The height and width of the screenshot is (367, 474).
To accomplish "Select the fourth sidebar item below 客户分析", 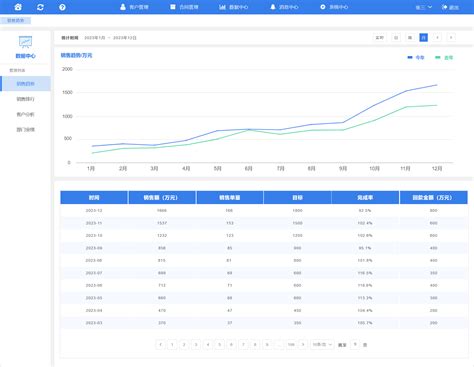I will [x=25, y=129].
